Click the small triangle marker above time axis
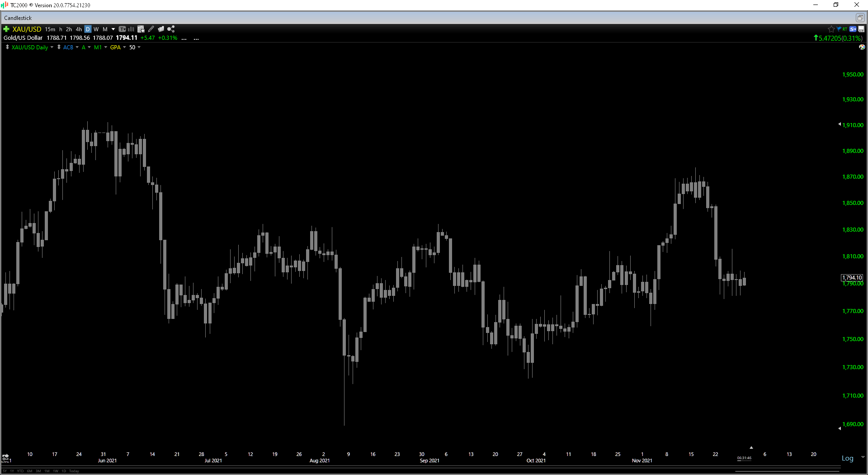868x475 pixels. point(751,447)
